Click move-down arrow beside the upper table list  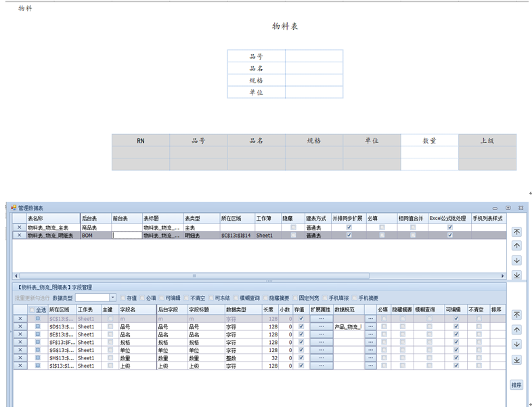517,261
